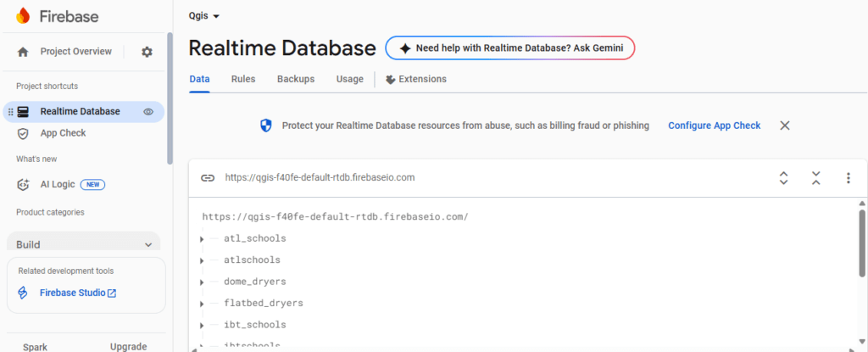Click Need help Ask Gemini button
The height and width of the screenshot is (352, 868).
(509, 48)
